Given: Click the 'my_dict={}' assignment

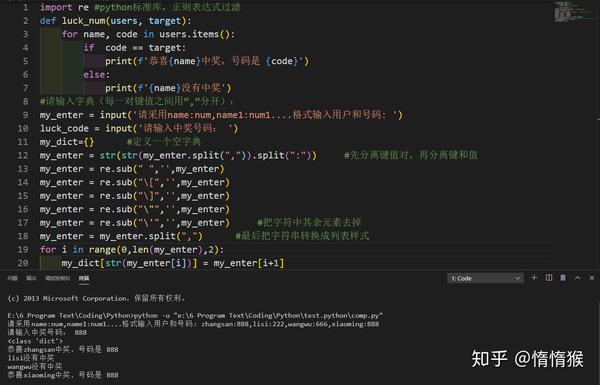Looking at the screenshot, I should coord(67,142).
